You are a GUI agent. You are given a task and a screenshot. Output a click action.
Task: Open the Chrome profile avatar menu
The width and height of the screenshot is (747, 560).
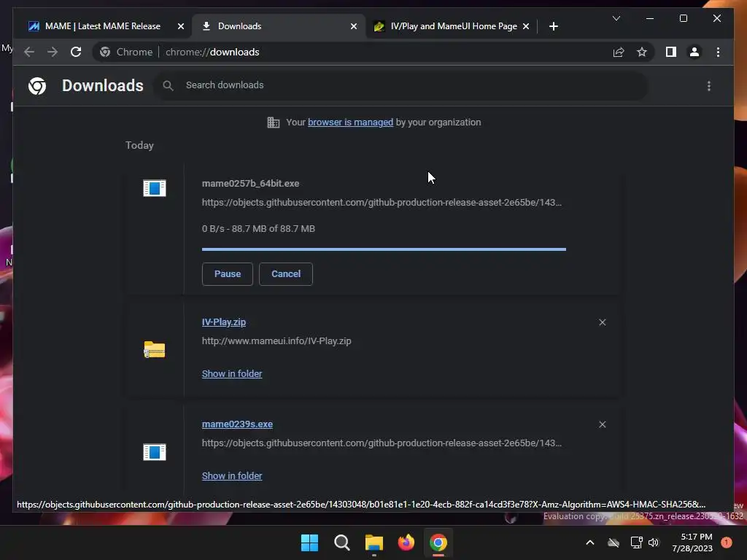(x=694, y=52)
